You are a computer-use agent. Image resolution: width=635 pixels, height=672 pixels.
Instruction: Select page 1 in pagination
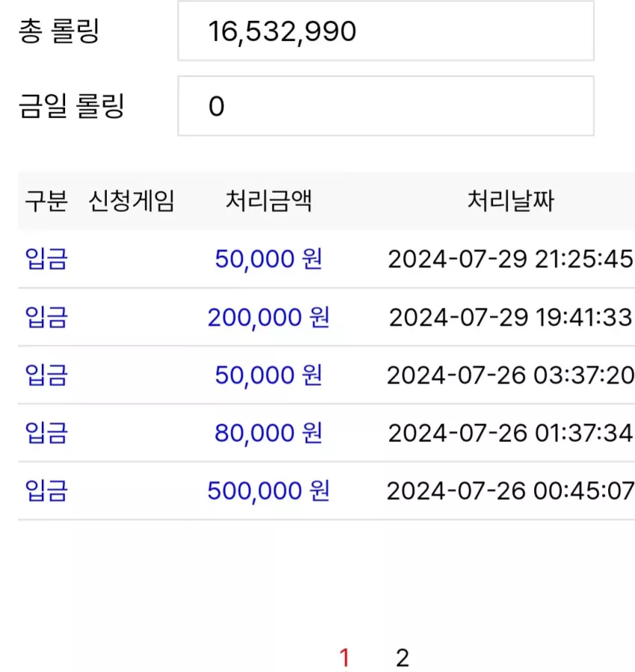click(344, 658)
